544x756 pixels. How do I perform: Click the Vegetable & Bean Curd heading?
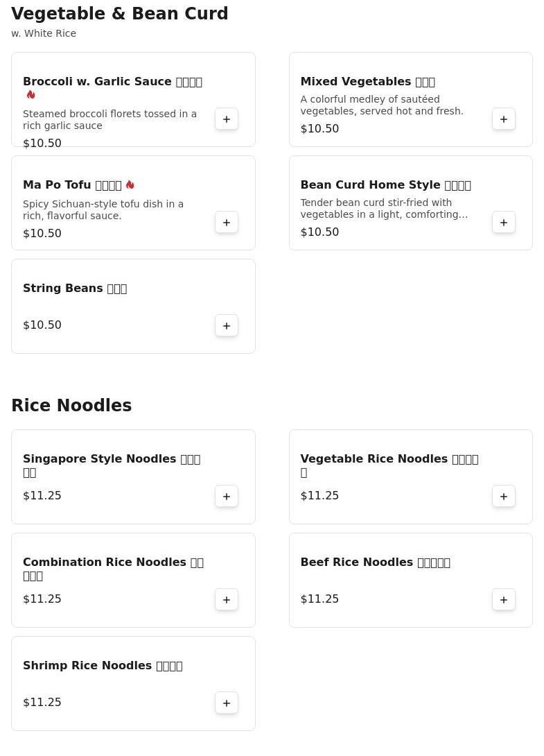(120, 14)
